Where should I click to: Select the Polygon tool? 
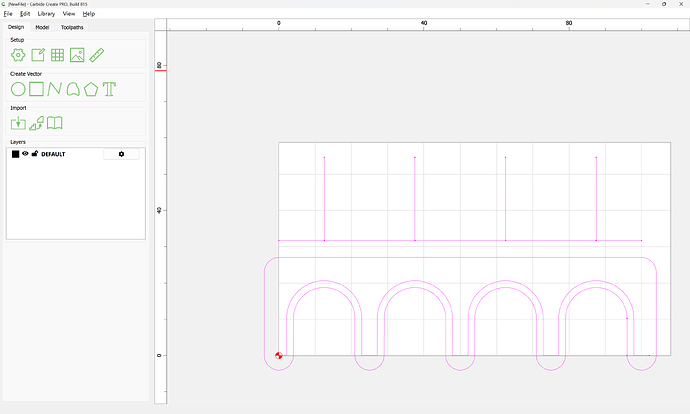click(x=91, y=89)
